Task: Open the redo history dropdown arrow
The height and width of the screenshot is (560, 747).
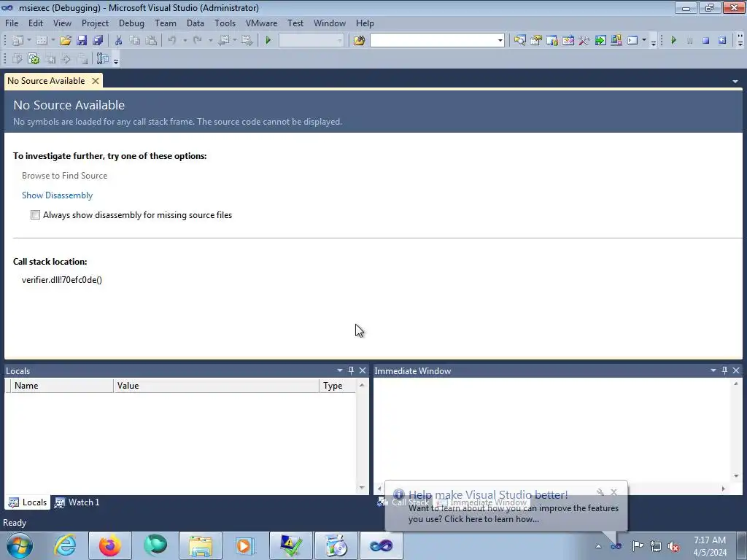Action: (210, 41)
